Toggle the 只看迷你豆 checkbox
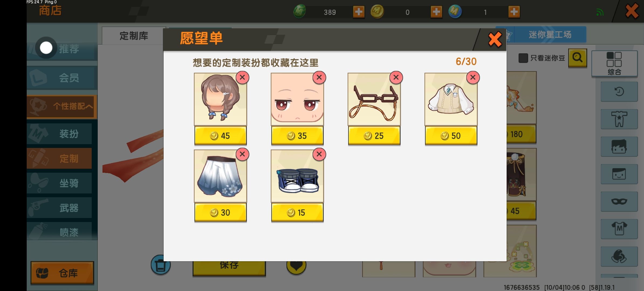644x291 pixels. 523,58
